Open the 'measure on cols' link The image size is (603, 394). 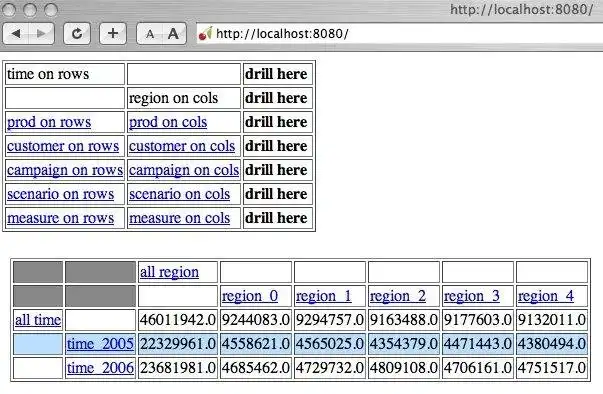180,218
